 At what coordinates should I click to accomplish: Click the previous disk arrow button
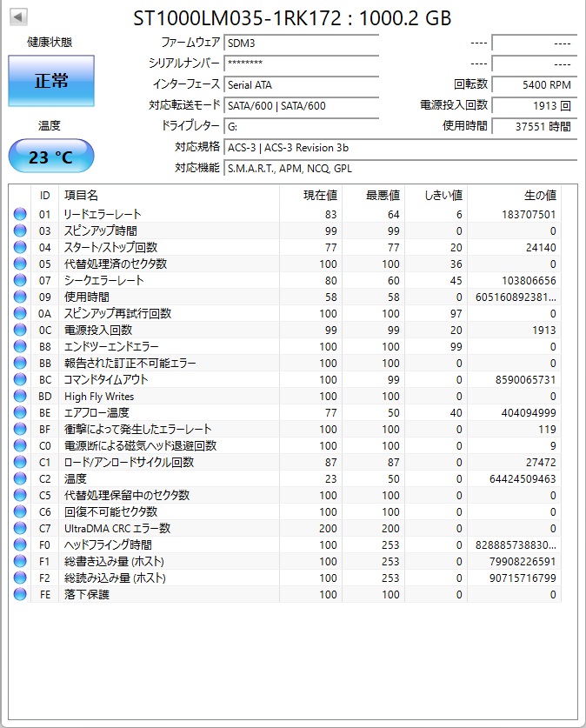click(18, 17)
